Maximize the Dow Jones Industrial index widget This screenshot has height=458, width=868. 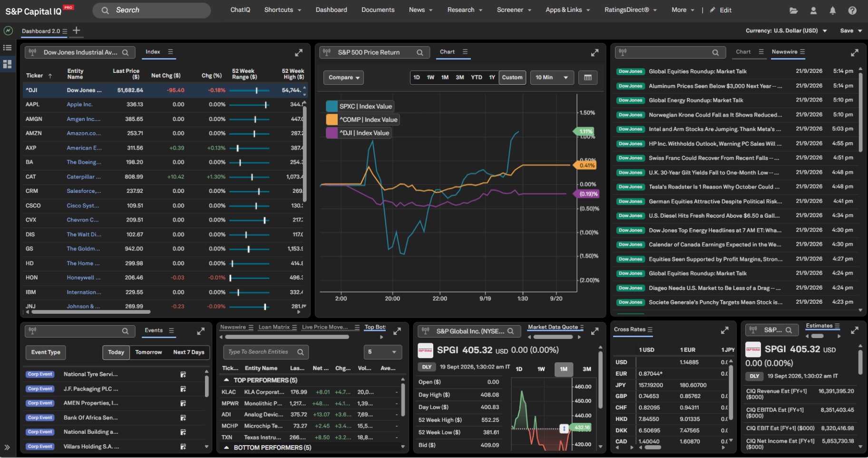tap(299, 52)
